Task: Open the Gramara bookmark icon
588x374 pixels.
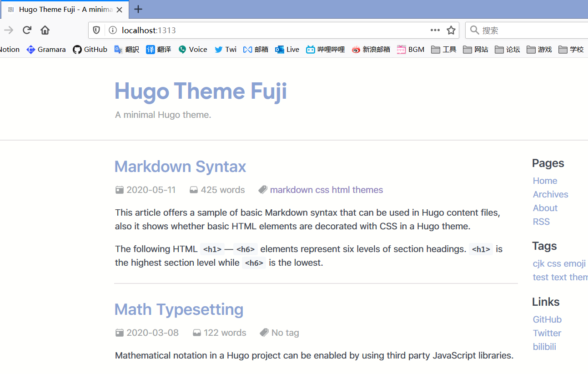Action: coord(30,50)
